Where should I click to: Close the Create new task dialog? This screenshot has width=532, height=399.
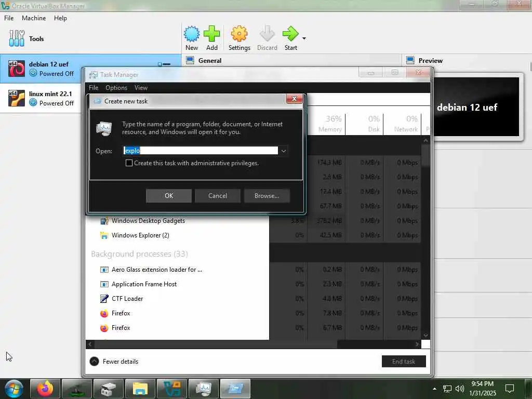point(294,99)
